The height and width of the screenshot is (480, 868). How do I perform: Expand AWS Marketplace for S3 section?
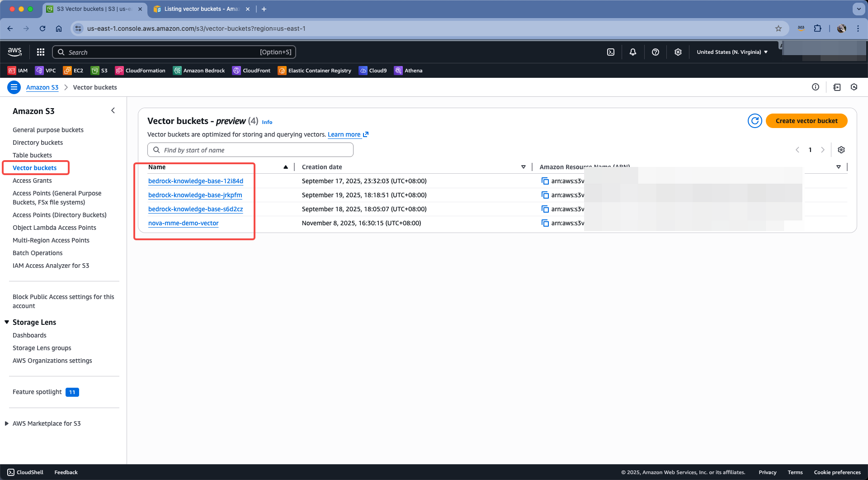[7, 423]
